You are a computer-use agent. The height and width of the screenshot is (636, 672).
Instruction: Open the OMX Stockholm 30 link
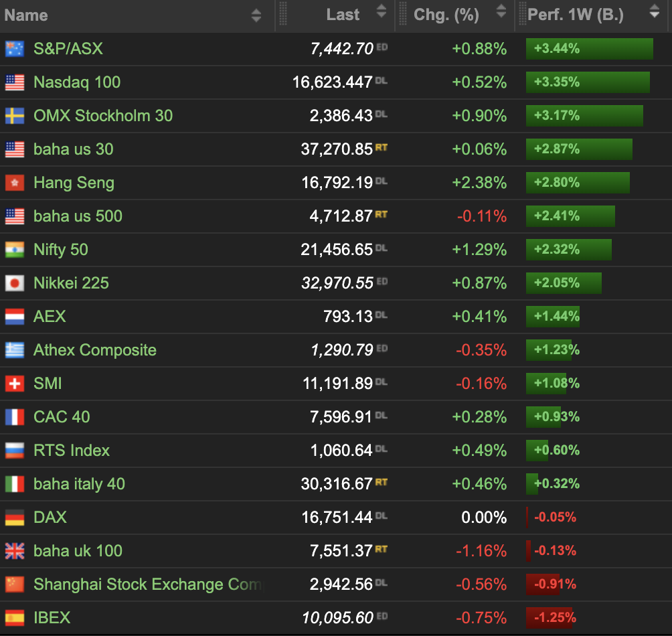pos(103,116)
